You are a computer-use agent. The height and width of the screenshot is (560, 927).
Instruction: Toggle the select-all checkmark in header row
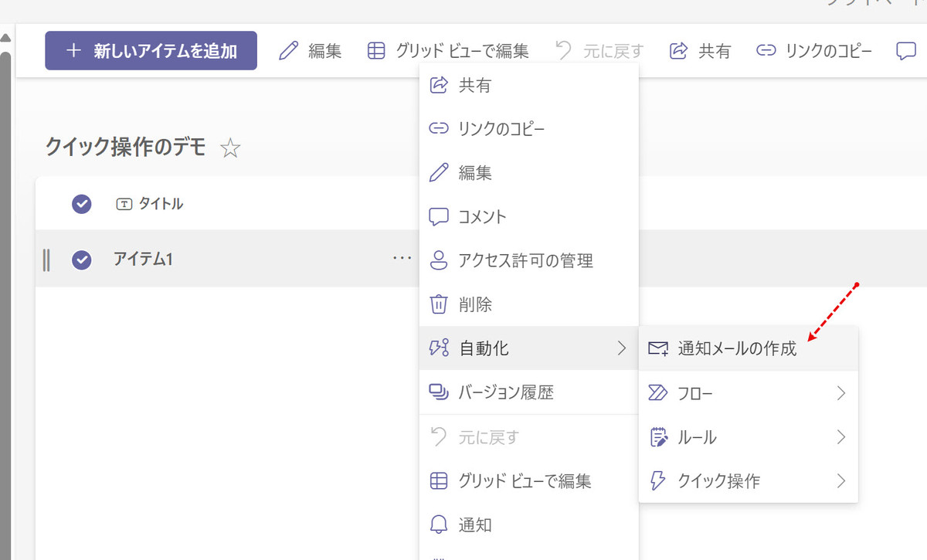click(82, 204)
